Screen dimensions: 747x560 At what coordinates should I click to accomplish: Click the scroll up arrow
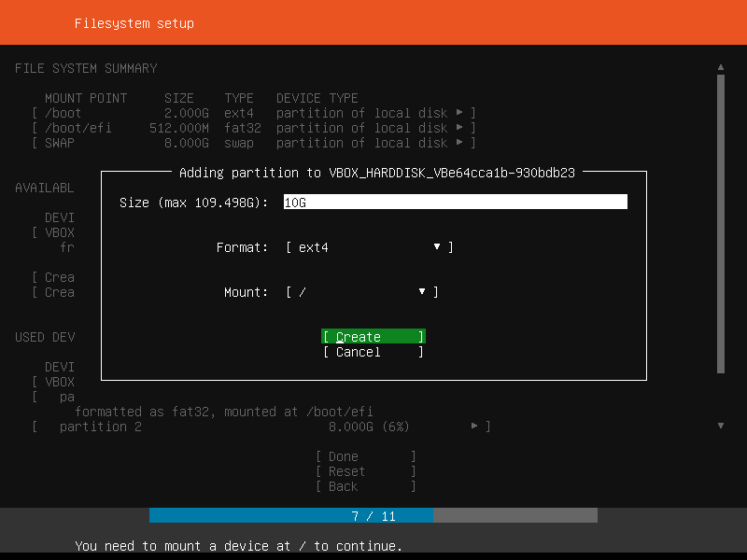click(721, 67)
